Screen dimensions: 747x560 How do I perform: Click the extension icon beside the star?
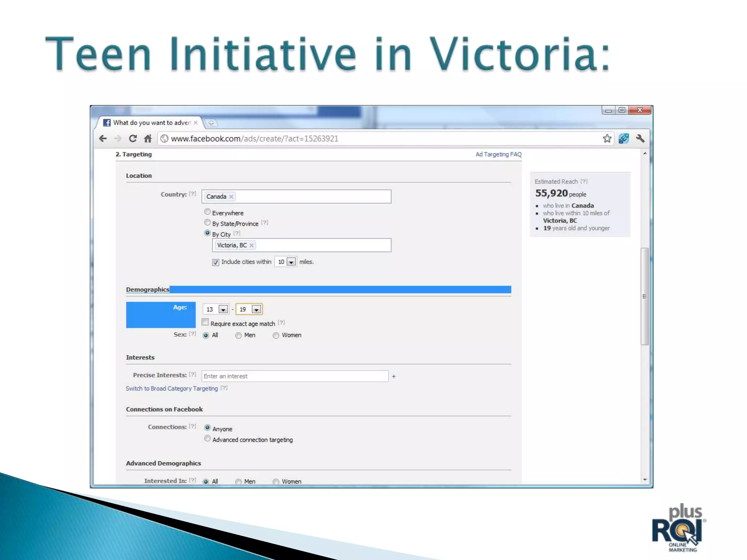point(623,139)
